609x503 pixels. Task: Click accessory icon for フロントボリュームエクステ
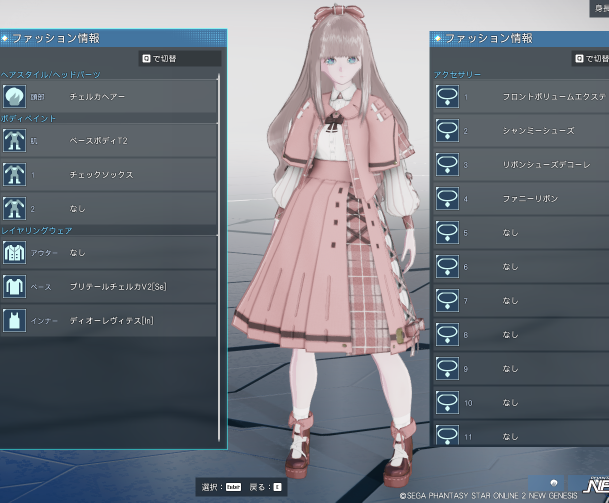[x=447, y=96]
